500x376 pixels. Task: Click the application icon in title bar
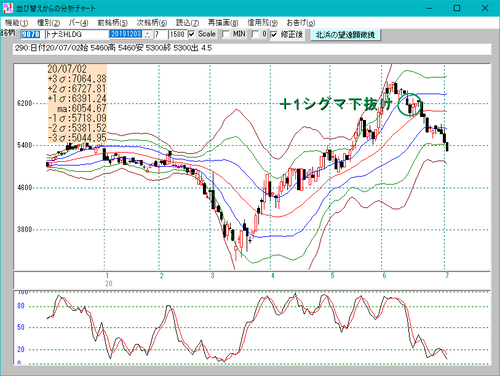(x=7, y=8)
